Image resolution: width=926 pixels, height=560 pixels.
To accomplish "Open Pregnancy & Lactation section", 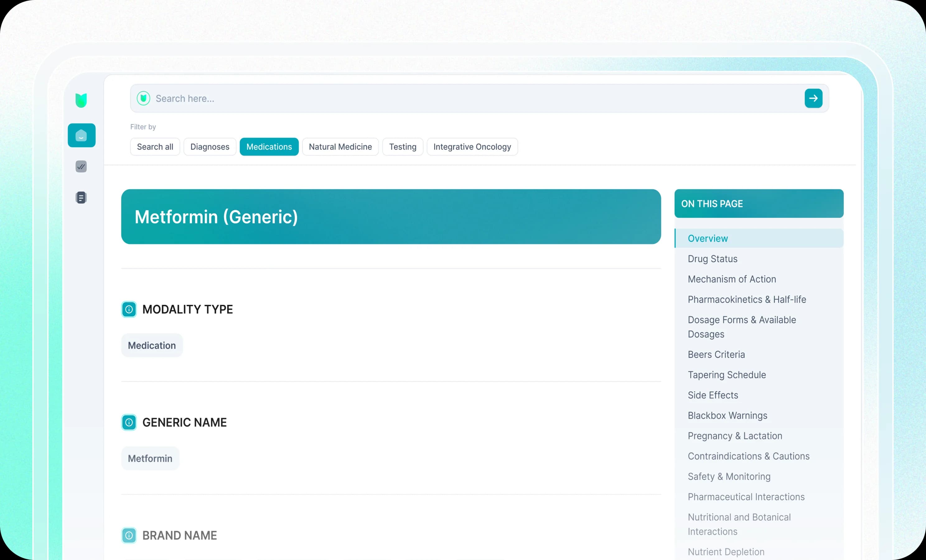I will point(735,436).
